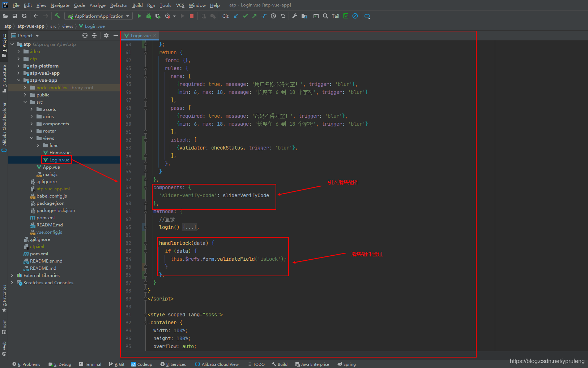588x368 pixels.
Task: Open the npm side tab
Action: coord(4,327)
